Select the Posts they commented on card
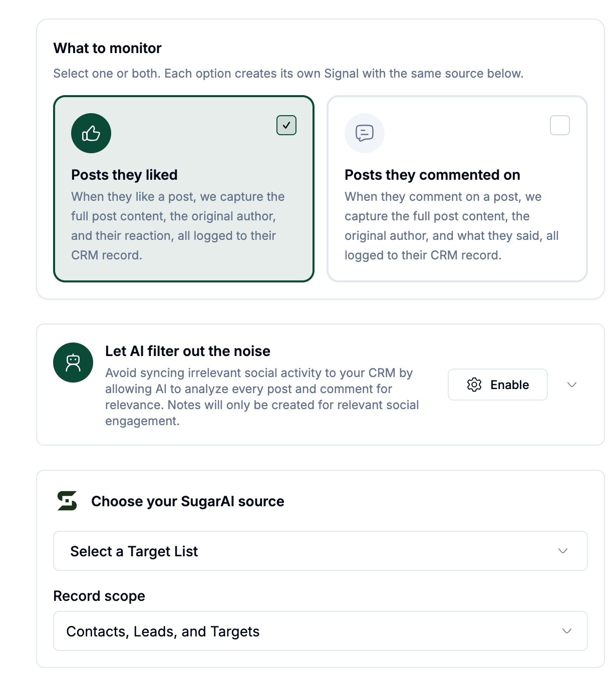Viewport: 616px width, 683px height. point(457,189)
